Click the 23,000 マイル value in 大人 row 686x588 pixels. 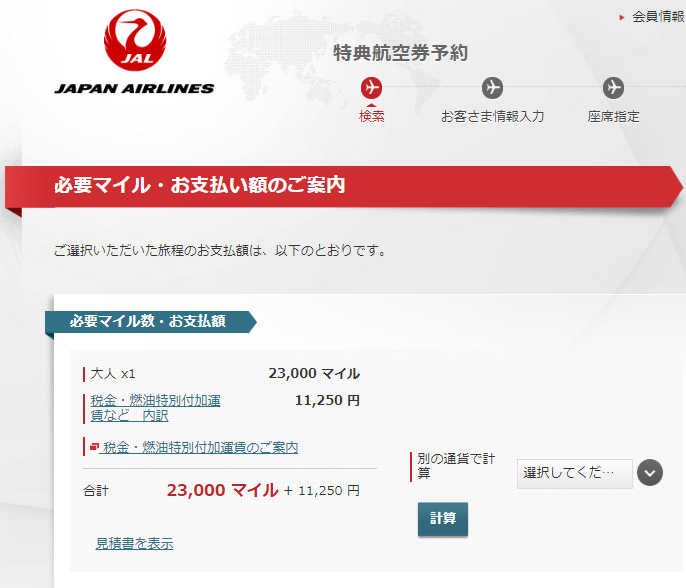[x=314, y=373]
